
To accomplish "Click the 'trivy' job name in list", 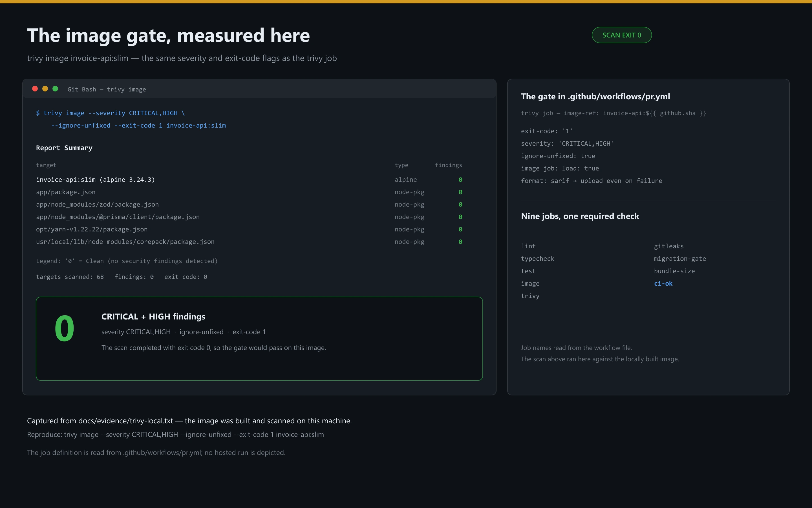I will pyautogui.click(x=530, y=296).
